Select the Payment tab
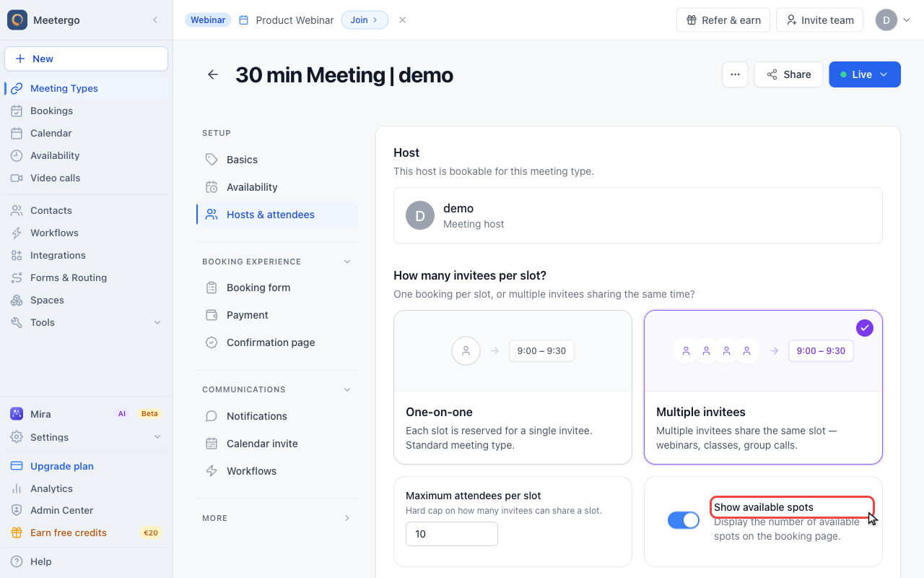The image size is (924, 578). click(277, 315)
